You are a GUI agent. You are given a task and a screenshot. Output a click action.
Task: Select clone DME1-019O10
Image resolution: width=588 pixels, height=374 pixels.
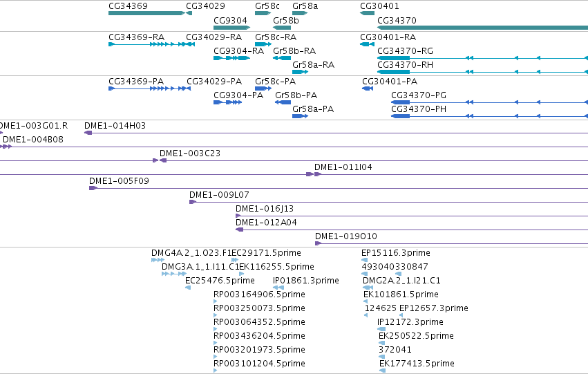tap(451, 243)
